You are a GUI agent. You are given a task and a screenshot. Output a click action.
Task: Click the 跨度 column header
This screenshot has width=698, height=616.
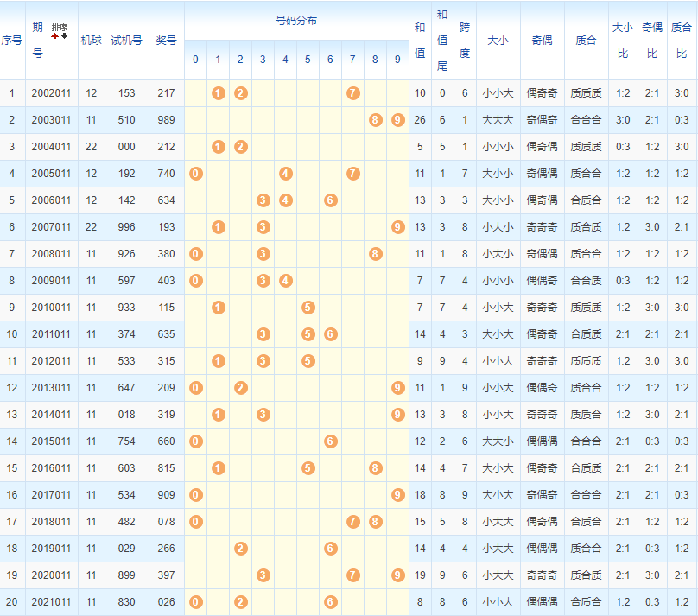(x=465, y=40)
